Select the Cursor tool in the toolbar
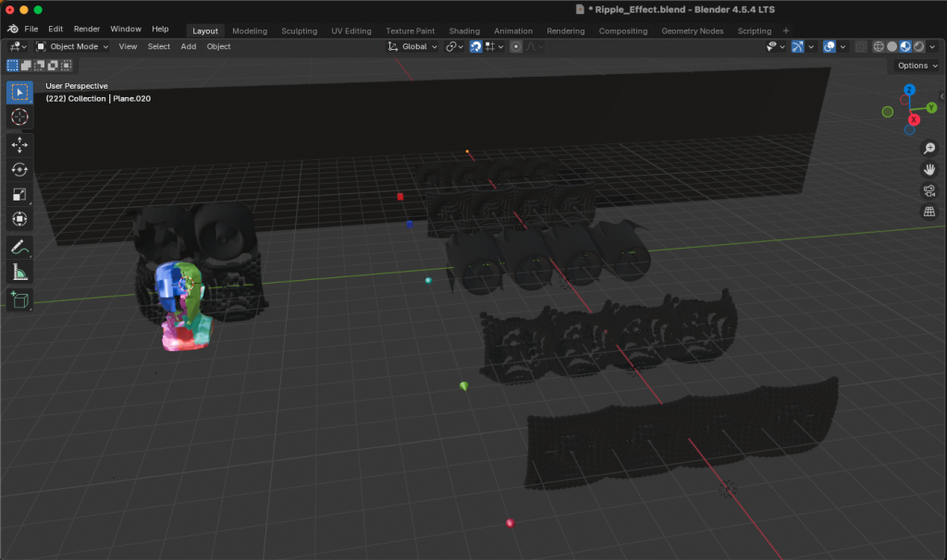Screen dimensions: 947x560 19,117
